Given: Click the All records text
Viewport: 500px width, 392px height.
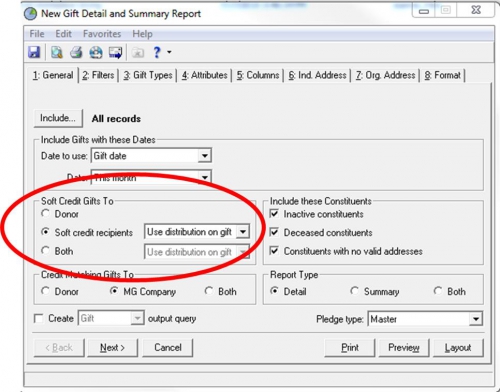Looking at the screenshot, I should pyautogui.click(x=116, y=119).
